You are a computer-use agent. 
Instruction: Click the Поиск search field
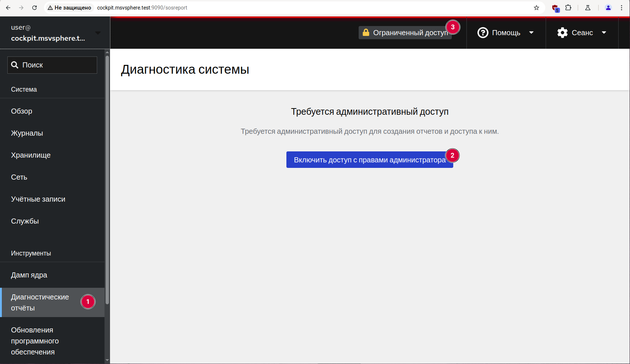[x=52, y=65]
